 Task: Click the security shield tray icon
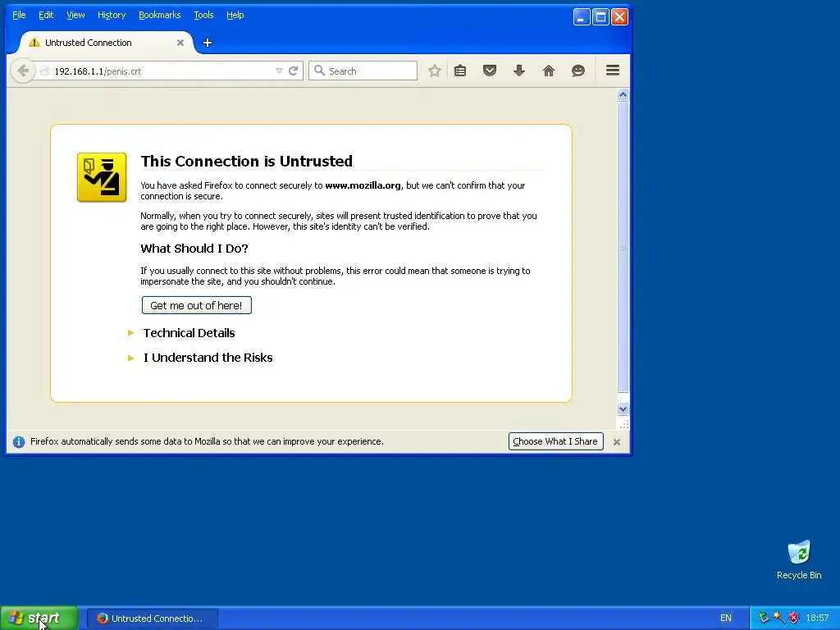[794, 618]
